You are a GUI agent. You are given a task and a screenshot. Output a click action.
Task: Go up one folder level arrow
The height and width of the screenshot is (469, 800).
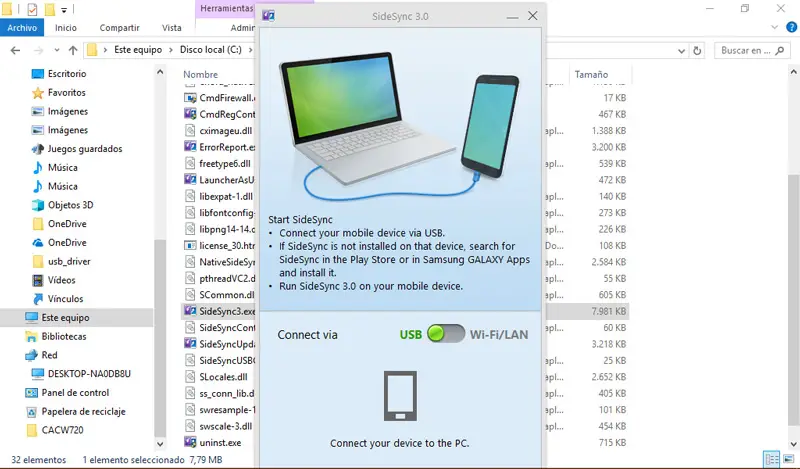click(73, 50)
